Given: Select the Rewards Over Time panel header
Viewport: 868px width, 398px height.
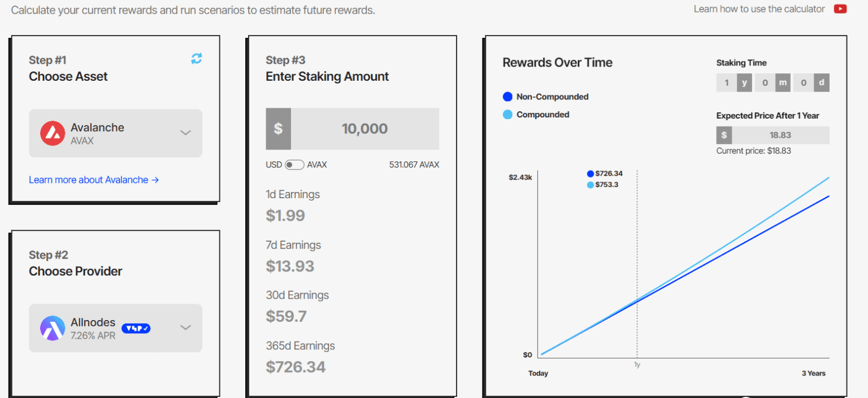Looking at the screenshot, I should [557, 63].
